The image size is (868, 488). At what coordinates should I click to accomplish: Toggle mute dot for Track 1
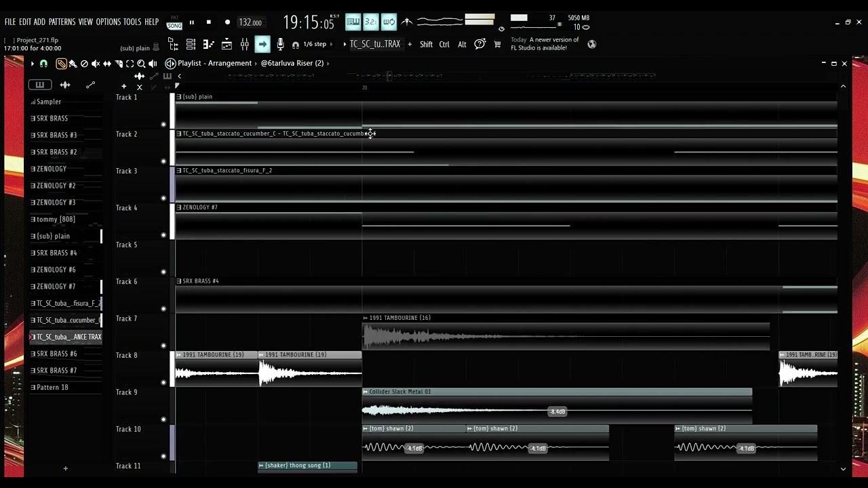(x=163, y=124)
